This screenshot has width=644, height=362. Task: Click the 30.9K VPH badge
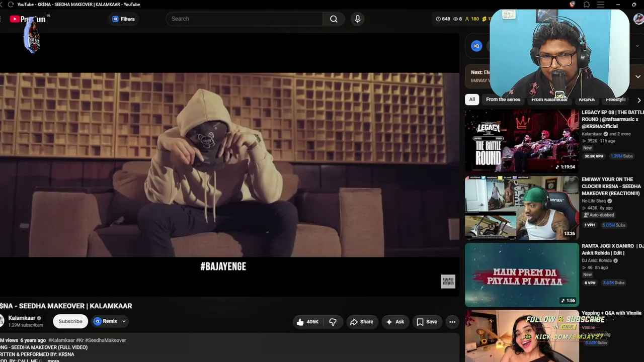coord(594,156)
